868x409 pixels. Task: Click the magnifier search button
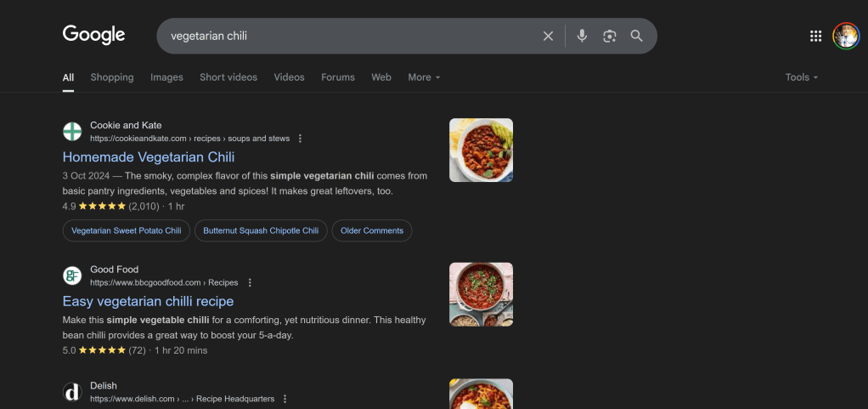tap(636, 36)
